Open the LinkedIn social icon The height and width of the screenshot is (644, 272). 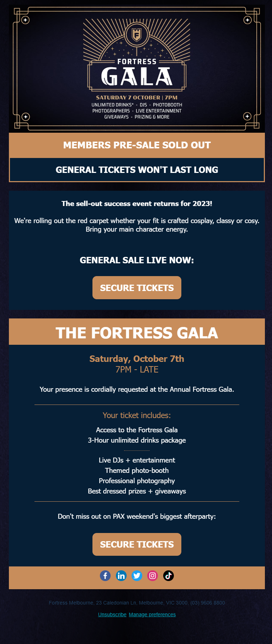tap(121, 576)
